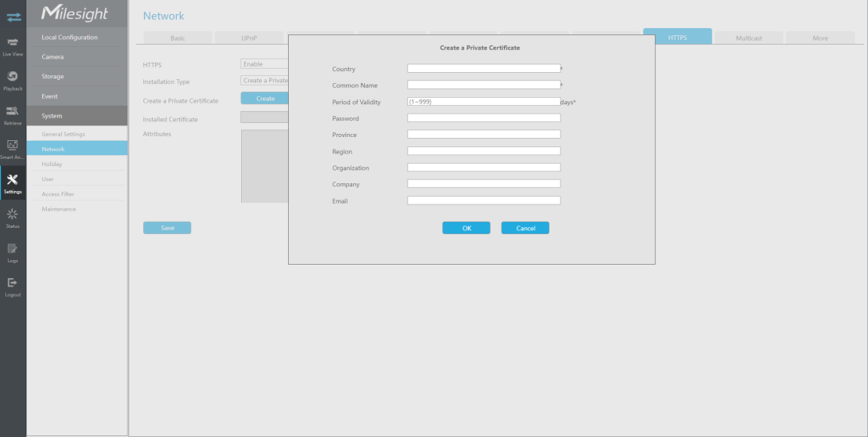This screenshot has height=437, width=868.
Task: Focus the Common Name input field
Action: point(484,85)
